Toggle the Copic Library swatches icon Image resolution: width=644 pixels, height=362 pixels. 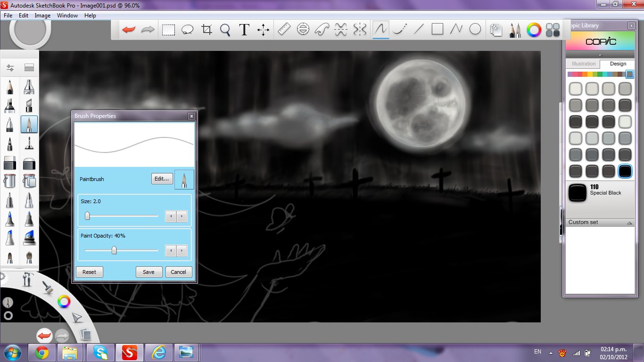(553, 30)
